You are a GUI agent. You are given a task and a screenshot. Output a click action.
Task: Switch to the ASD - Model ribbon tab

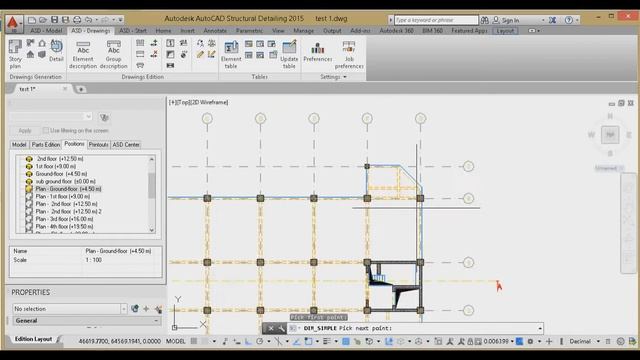tap(46, 31)
